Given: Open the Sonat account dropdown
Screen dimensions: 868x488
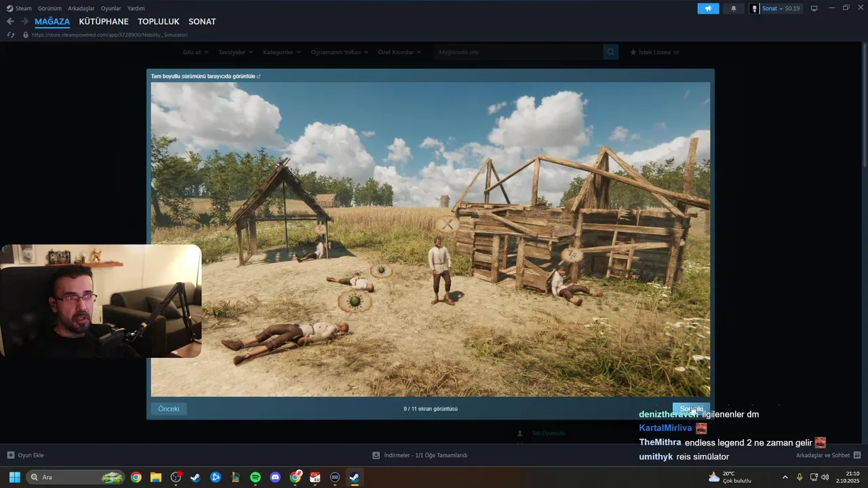Looking at the screenshot, I should pyautogui.click(x=776, y=9).
